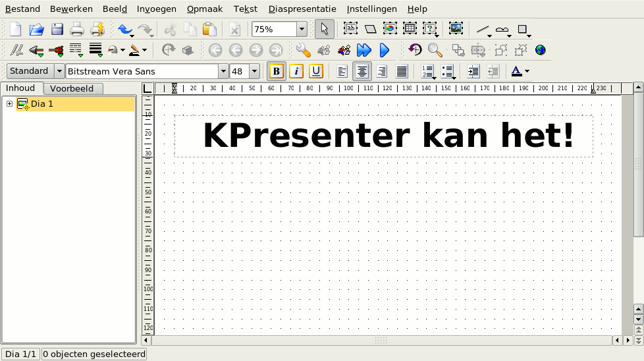Toggle bold formatting
644x361 pixels.
(x=277, y=71)
